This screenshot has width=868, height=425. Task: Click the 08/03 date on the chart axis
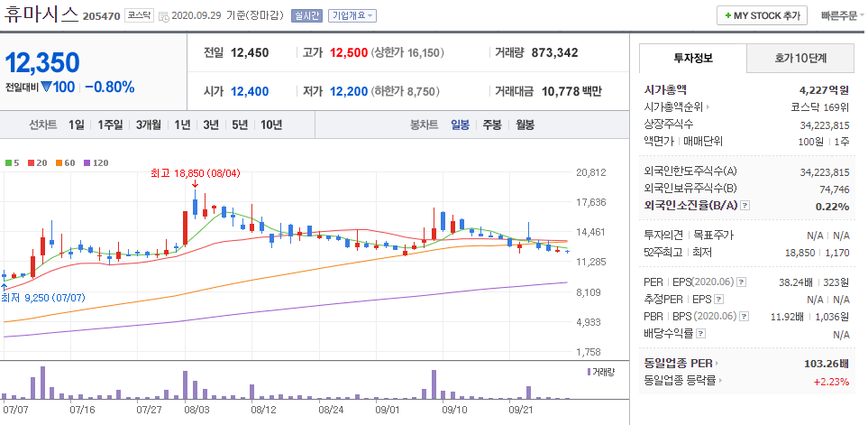click(197, 410)
